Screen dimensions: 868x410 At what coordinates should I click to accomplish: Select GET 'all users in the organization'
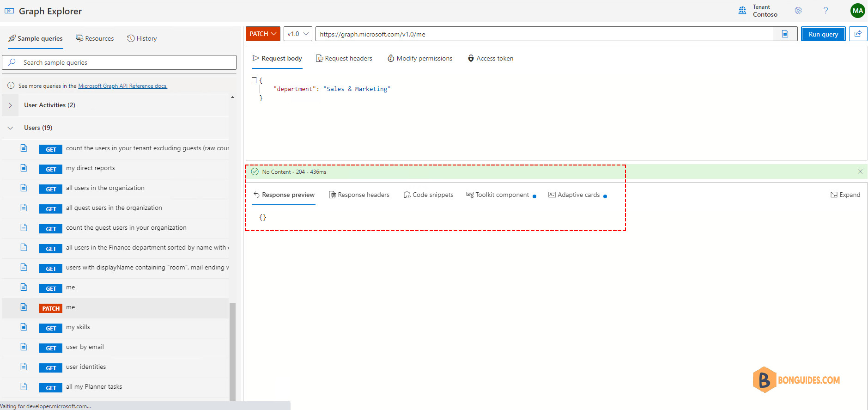click(x=115, y=188)
